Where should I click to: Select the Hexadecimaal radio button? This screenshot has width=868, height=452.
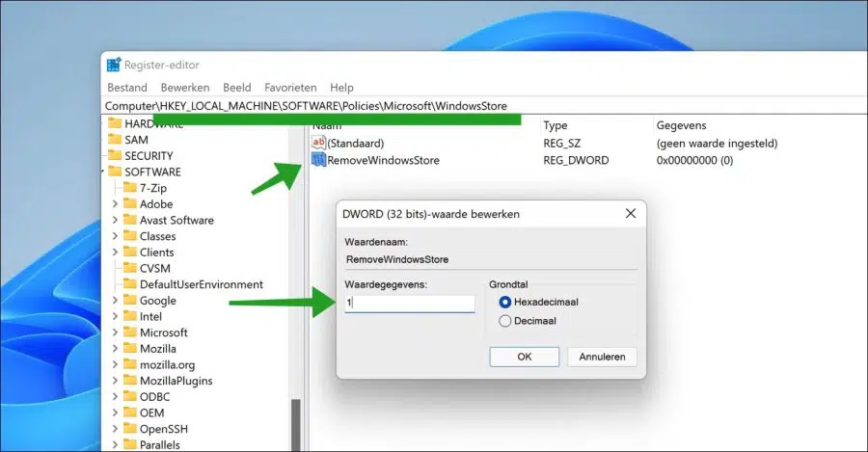click(x=504, y=302)
